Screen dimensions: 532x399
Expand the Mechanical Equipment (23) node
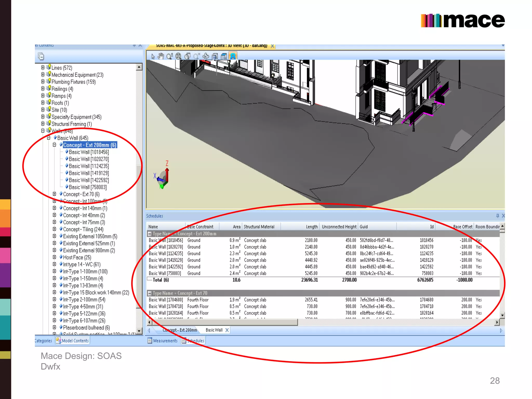pyautogui.click(x=43, y=75)
